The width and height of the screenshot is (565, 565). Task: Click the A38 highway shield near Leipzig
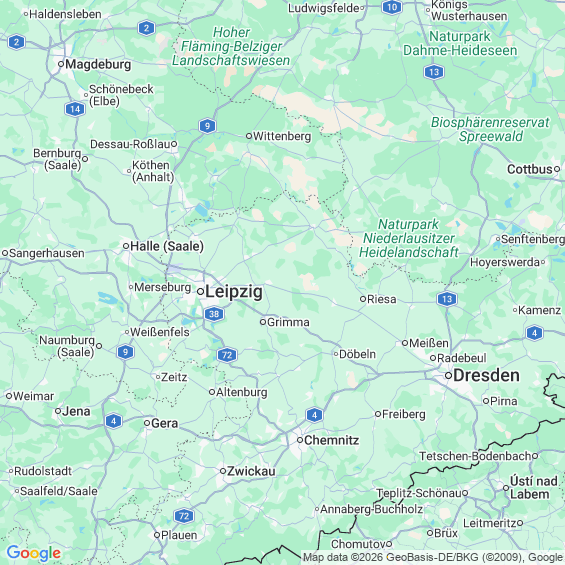tap(214, 314)
